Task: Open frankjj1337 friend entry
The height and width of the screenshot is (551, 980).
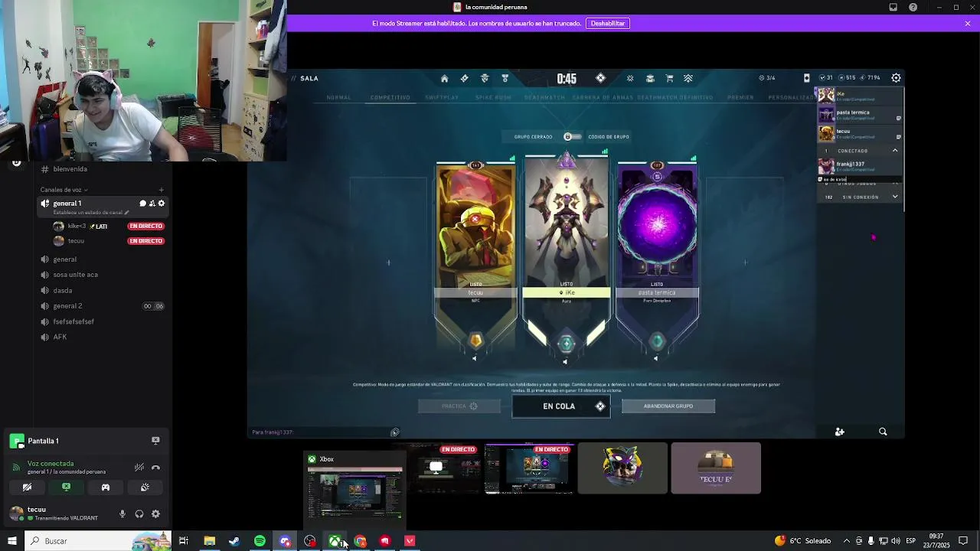Action: tap(861, 166)
